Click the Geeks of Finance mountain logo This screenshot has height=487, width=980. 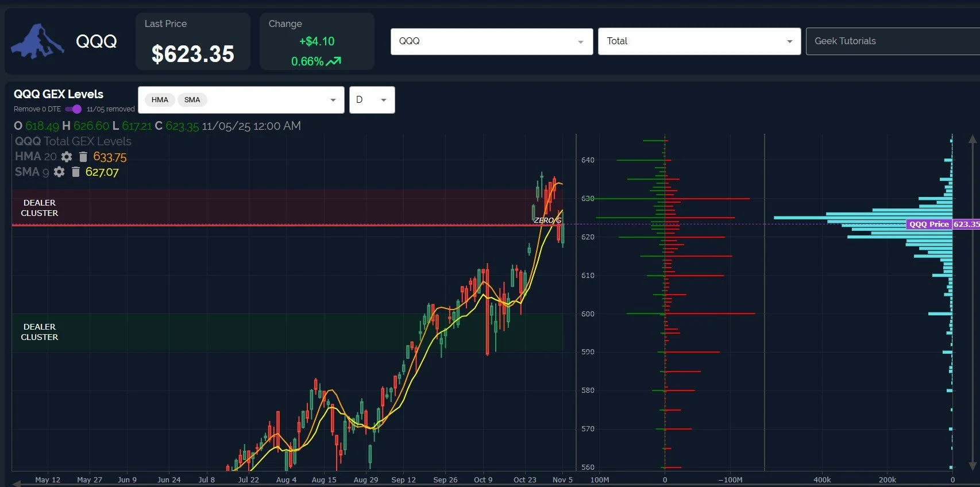coord(37,41)
